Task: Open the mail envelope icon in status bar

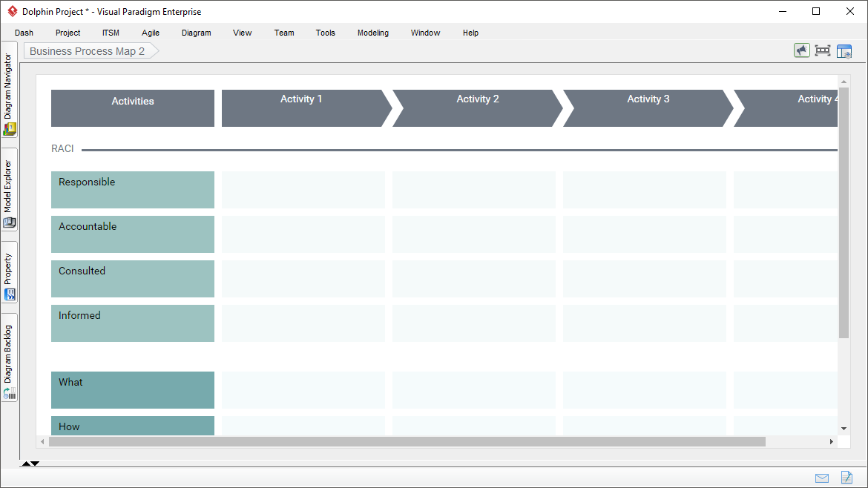Action: (822, 478)
